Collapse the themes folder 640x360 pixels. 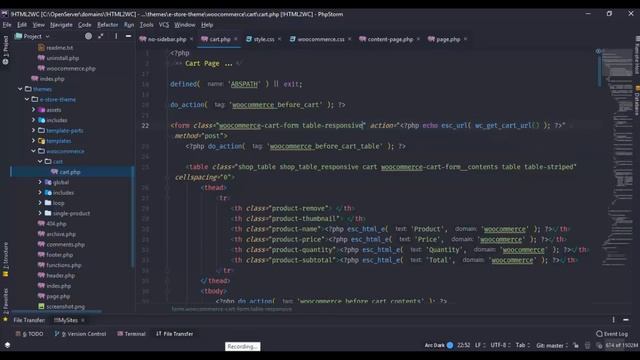[20, 89]
